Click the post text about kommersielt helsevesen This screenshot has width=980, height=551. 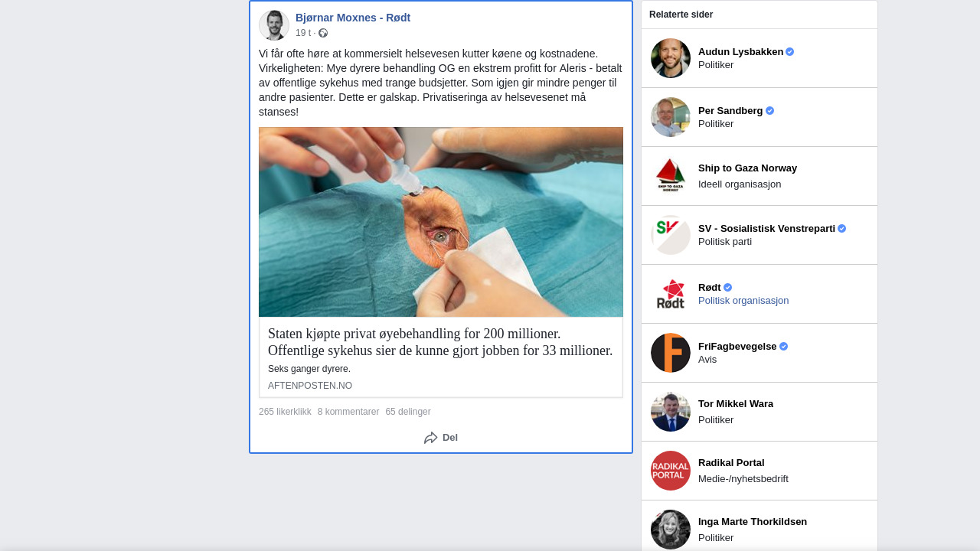click(x=440, y=83)
